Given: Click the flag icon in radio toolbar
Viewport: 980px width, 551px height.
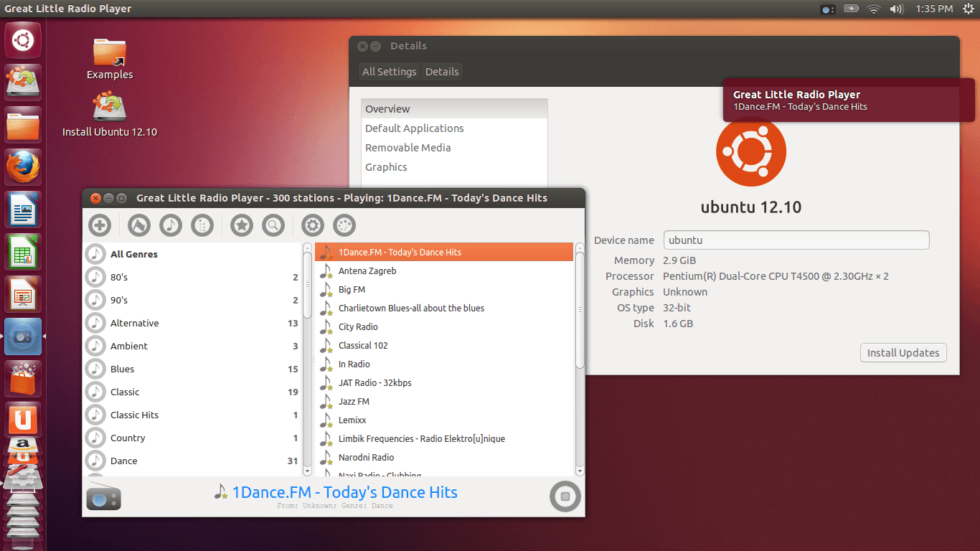Looking at the screenshot, I should (x=139, y=225).
